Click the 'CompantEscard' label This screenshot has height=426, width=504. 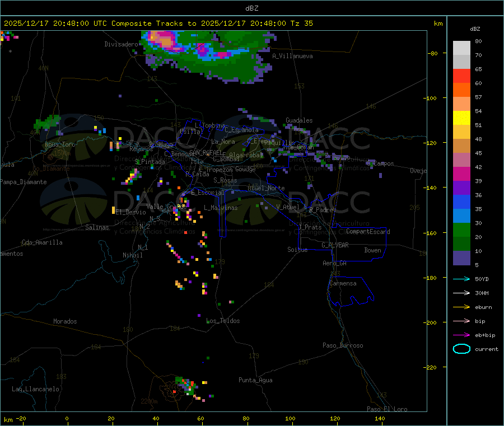click(x=368, y=231)
